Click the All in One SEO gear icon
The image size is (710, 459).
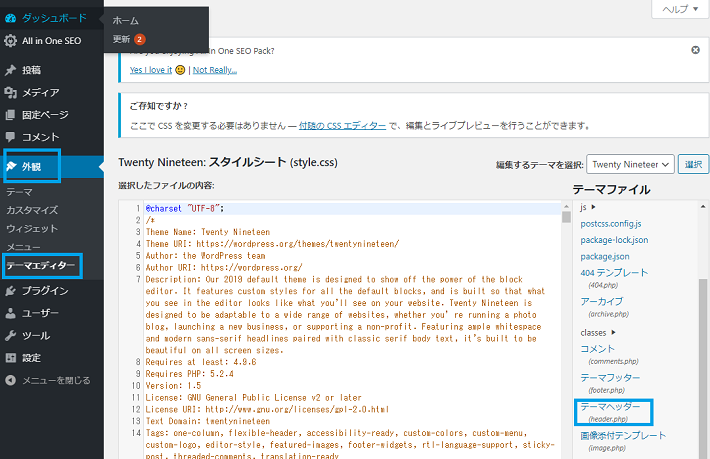pos(10,41)
